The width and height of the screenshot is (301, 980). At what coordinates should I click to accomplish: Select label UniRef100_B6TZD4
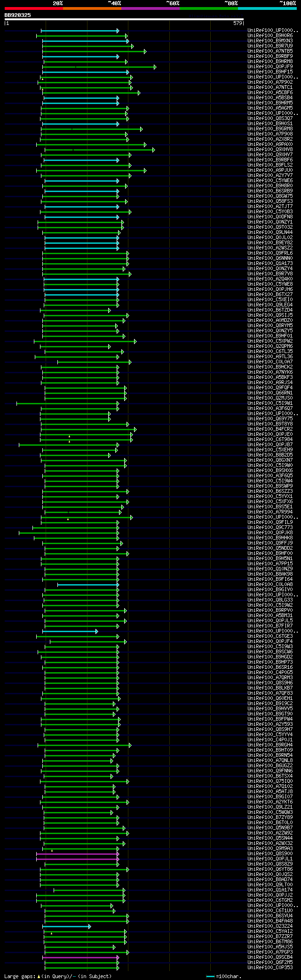270,310
